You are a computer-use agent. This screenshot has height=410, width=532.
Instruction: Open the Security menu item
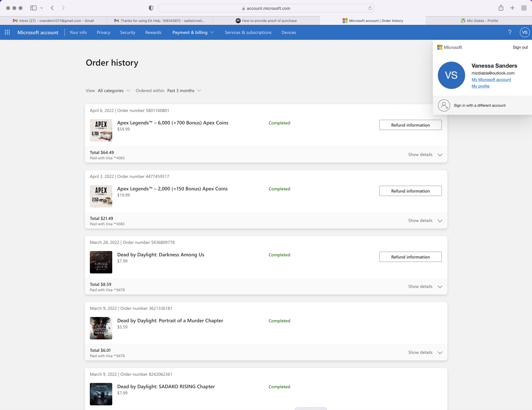128,32
